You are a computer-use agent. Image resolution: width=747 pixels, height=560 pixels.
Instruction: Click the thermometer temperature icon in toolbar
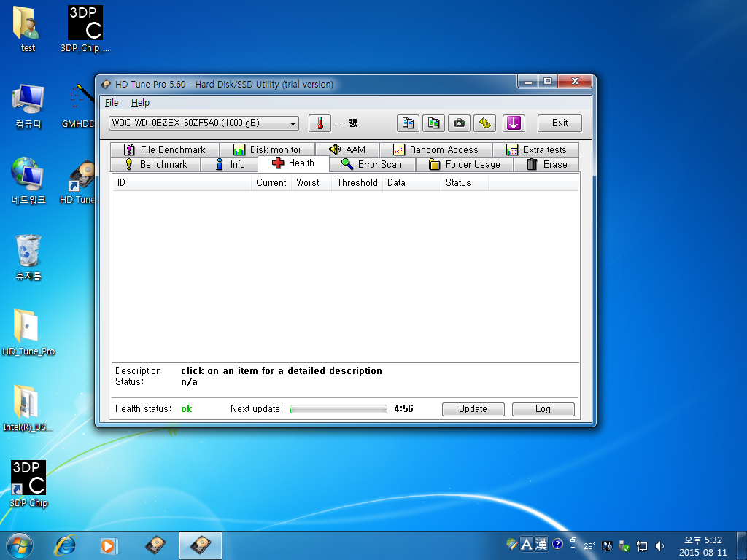tap(320, 123)
